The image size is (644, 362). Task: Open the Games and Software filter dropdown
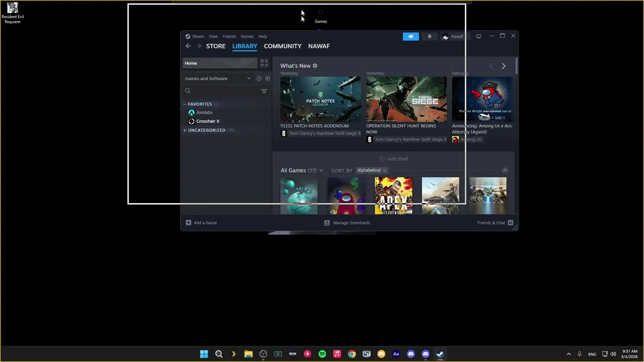click(218, 78)
